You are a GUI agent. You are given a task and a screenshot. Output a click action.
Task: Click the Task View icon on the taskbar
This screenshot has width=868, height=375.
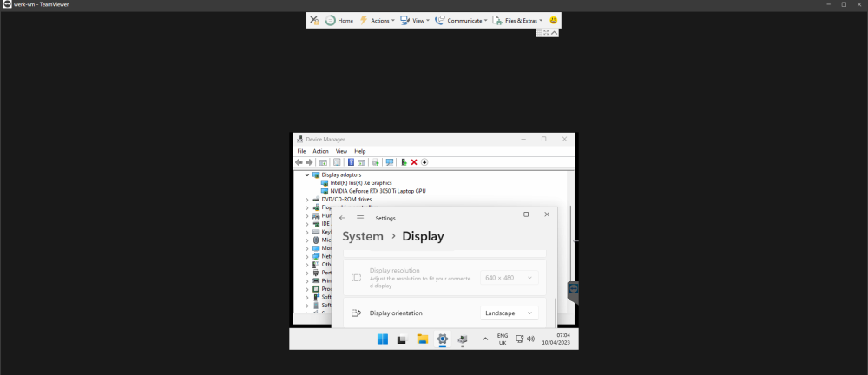point(403,339)
